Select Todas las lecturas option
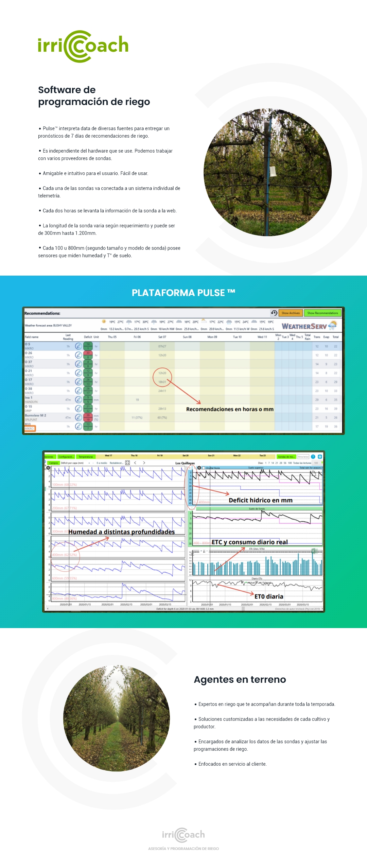 click(302, 463)
